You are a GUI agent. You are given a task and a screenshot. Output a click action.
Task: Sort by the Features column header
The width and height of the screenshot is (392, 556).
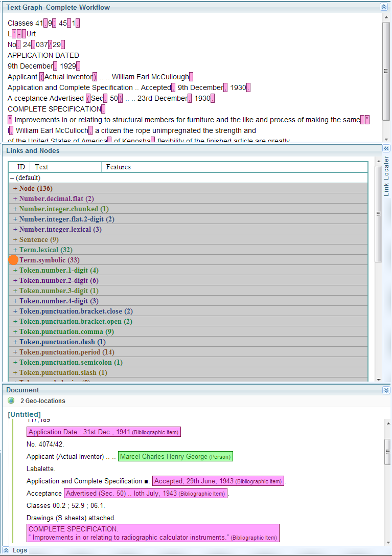point(118,167)
